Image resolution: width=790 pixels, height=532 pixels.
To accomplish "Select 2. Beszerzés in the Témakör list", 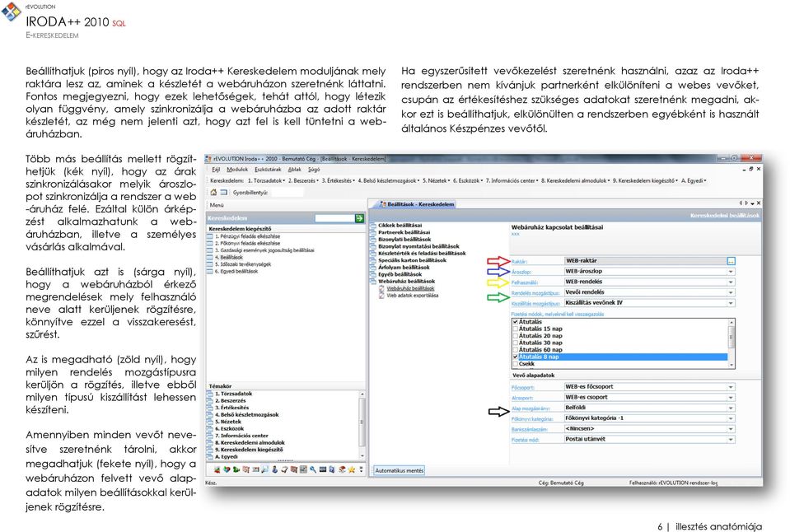I will pos(231,401).
